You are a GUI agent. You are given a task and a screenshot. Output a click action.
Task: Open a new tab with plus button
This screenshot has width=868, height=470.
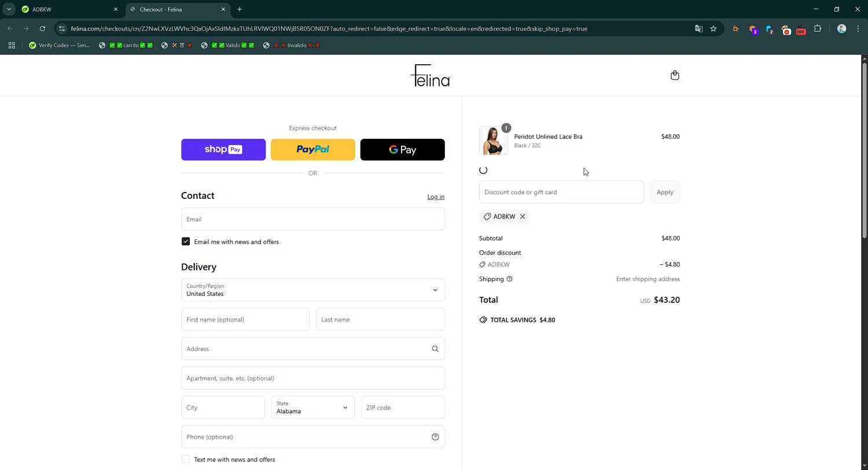pos(240,9)
